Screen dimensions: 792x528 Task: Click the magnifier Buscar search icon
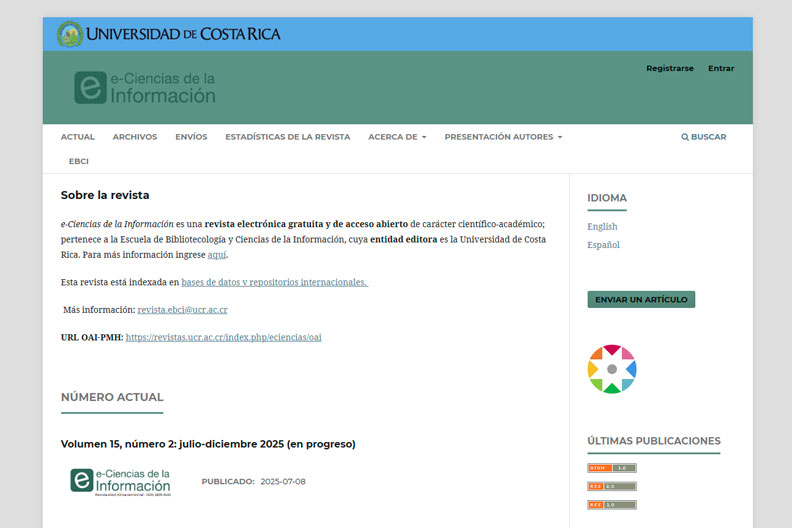pyautogui.click(x=685, y=137)
